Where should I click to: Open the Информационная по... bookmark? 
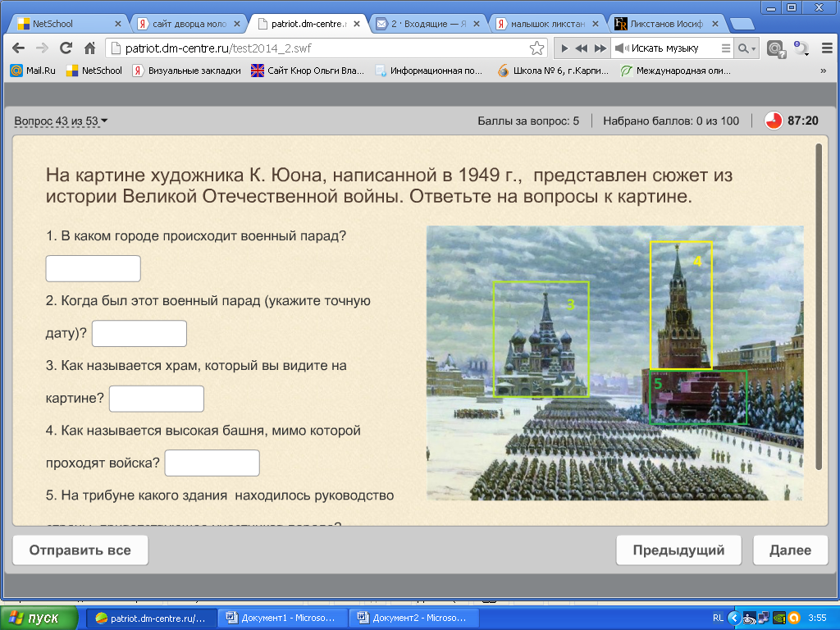pyautogui.click(x=428, y=71)
